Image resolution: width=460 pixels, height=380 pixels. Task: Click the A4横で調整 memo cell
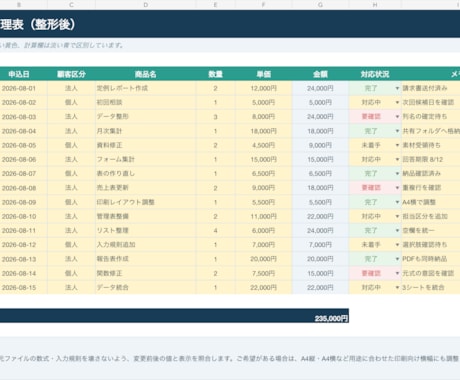[431, 202]
